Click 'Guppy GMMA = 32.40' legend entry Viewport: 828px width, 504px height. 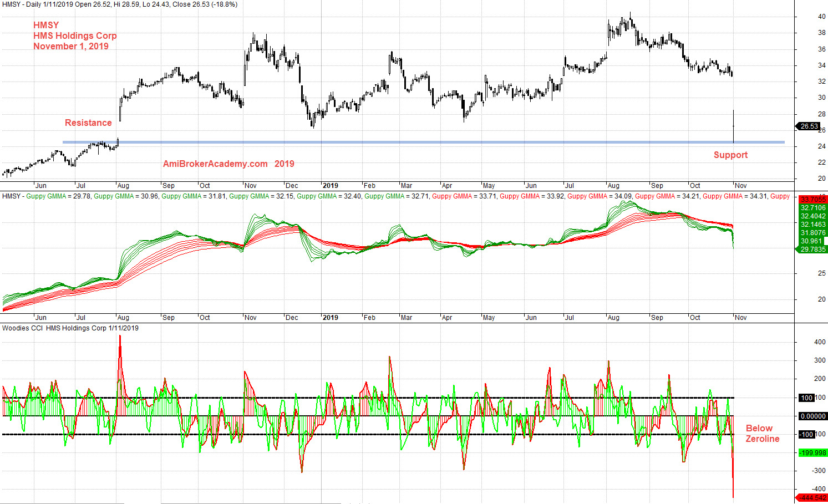[329, 196]
